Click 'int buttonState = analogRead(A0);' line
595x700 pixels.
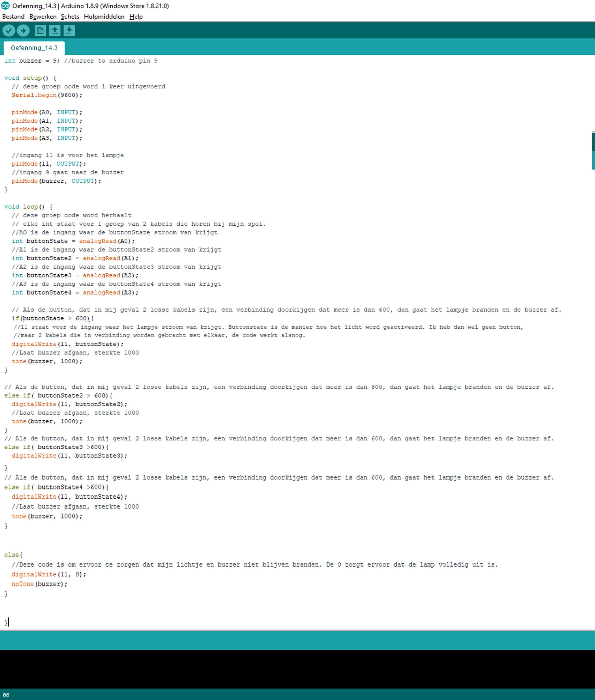pyautogui.click(x=73, y=241)
